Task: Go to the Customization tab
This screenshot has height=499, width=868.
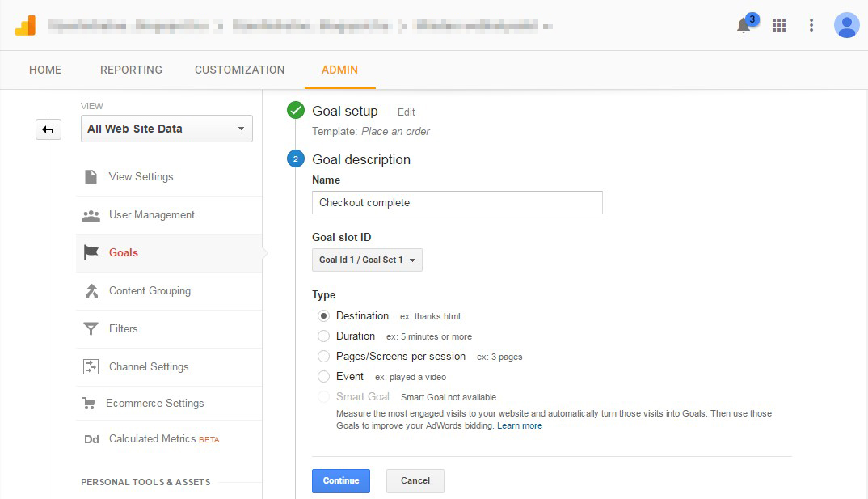Action: (238, 70)
